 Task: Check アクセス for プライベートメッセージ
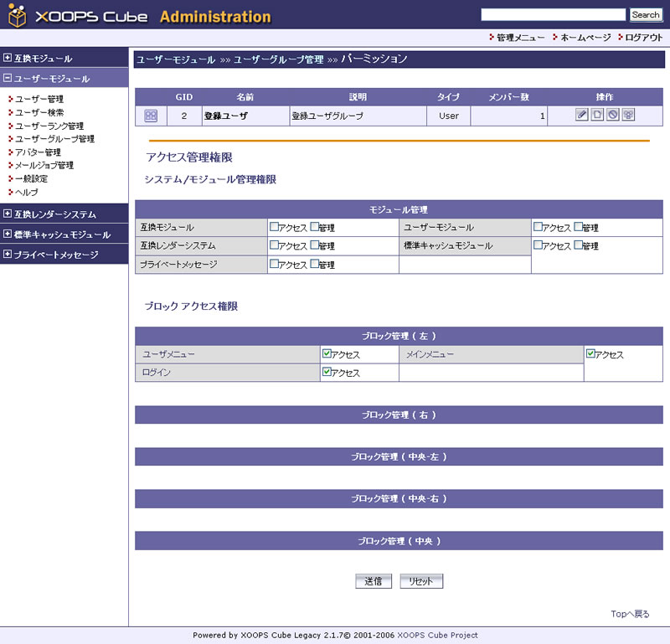point(274,264)
